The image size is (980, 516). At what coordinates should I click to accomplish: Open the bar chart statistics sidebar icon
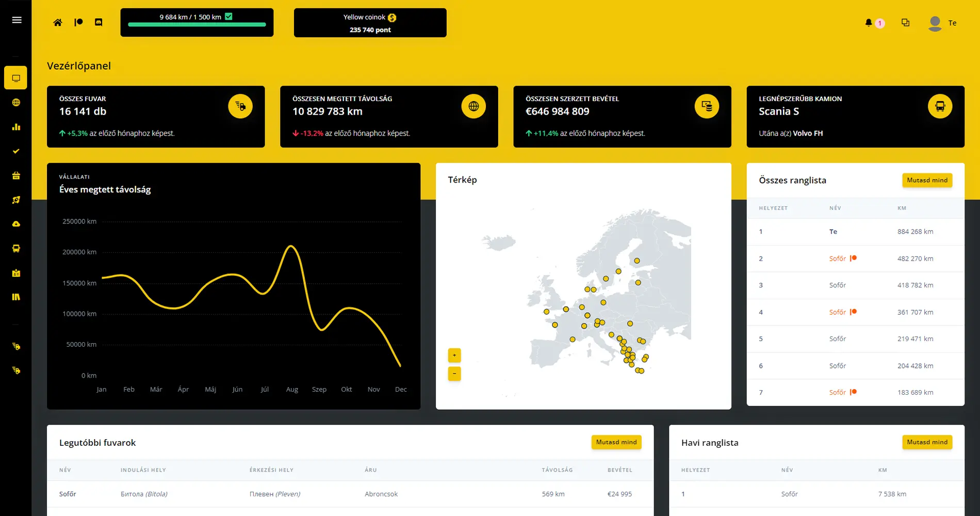coord(16,127)
